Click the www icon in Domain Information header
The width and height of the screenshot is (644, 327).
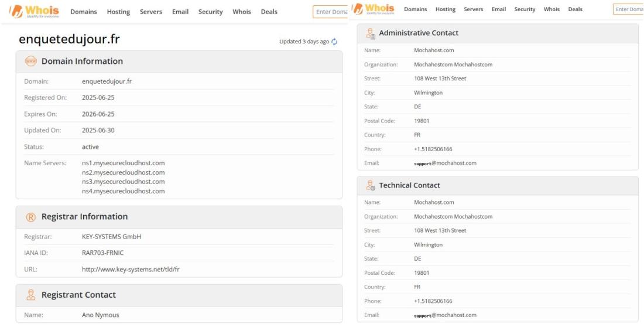coord(30,62)
